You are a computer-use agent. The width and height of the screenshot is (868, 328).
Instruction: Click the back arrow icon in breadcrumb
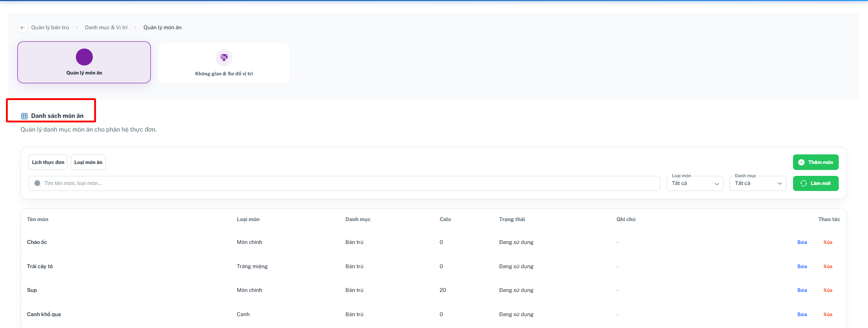point(22,28)
